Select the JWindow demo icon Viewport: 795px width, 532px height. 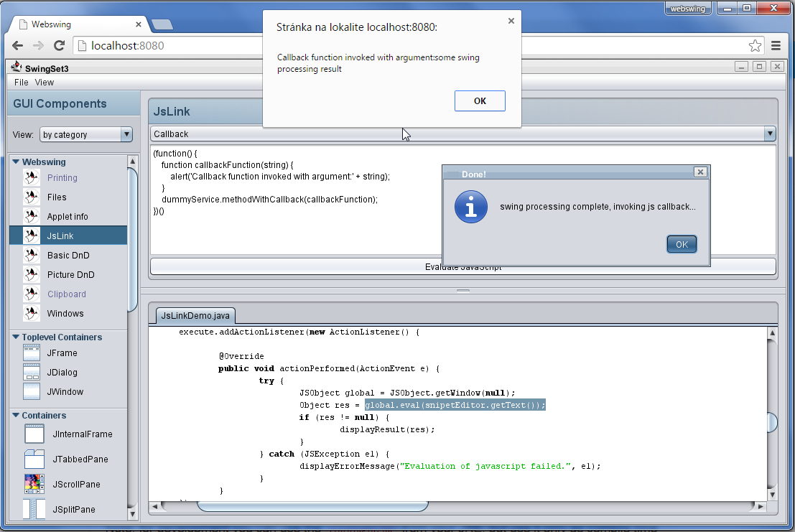[x=32, y=392]
